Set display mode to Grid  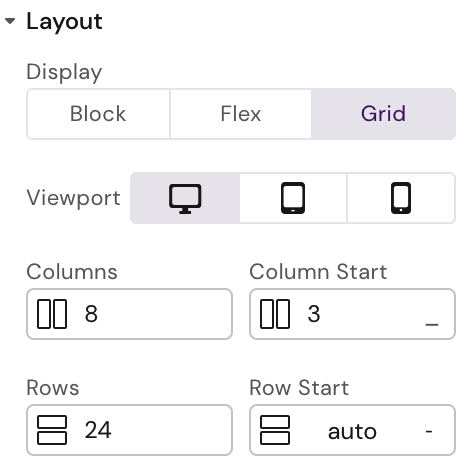[x=383, y=114]
